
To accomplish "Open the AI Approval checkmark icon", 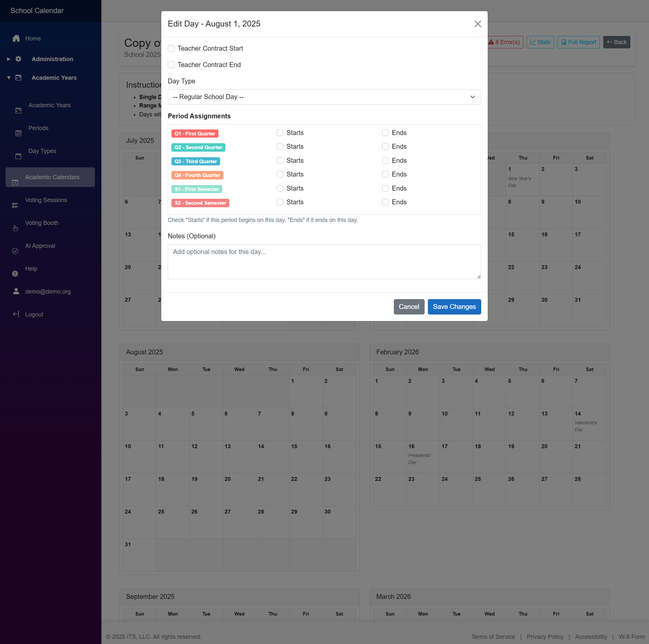I will (15, 251).
